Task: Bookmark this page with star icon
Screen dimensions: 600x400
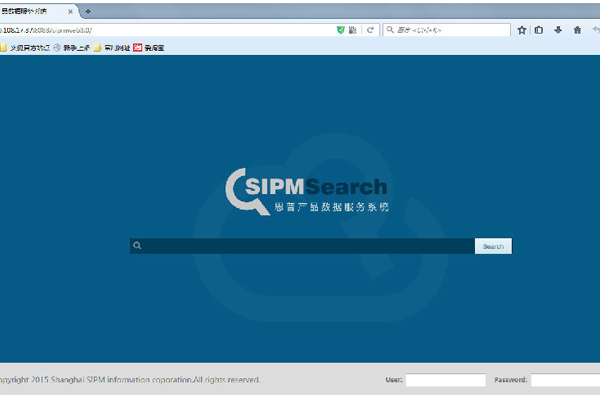Action: [x=522, y=30]
